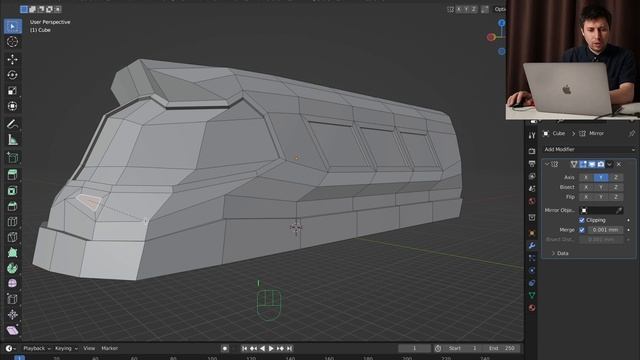
Task: Select the Annotate pencil tool
Action: [13, 124]
